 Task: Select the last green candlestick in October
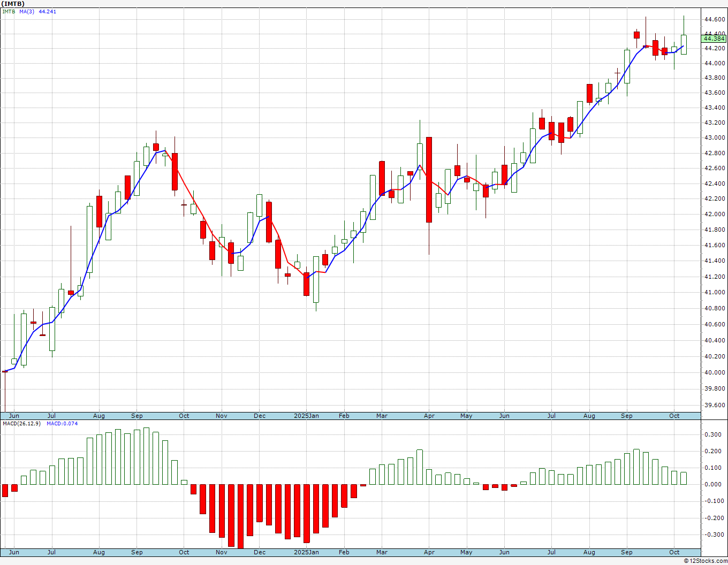pyautogui.click(x=684, y=44)
